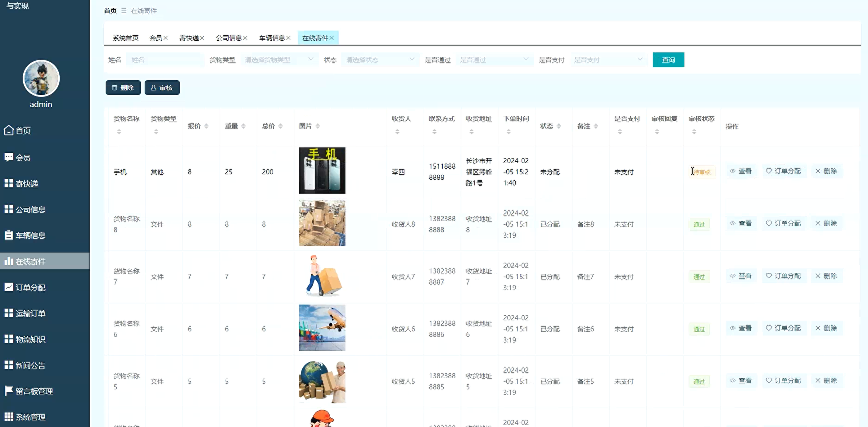Viewport: 868px width, 427px height.
Task: Sort by 重量 column
Action: tap(244, 126)
